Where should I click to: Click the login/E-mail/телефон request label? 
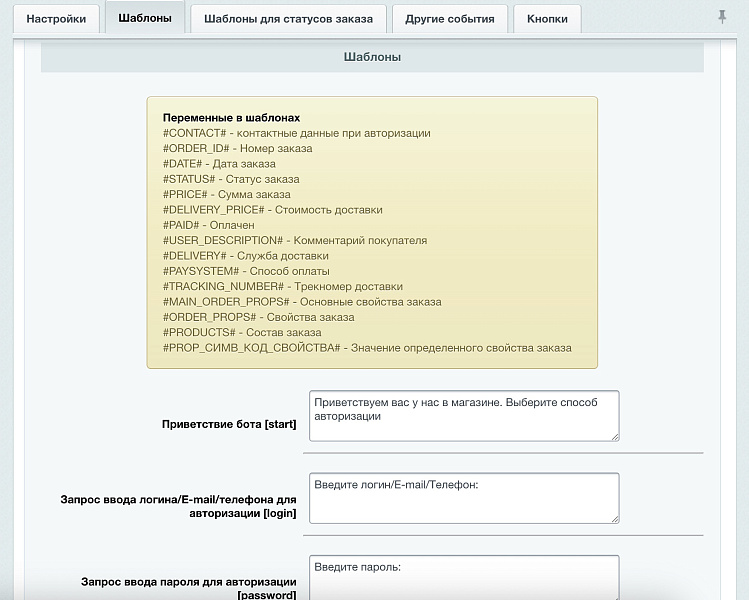coord(179,505)
